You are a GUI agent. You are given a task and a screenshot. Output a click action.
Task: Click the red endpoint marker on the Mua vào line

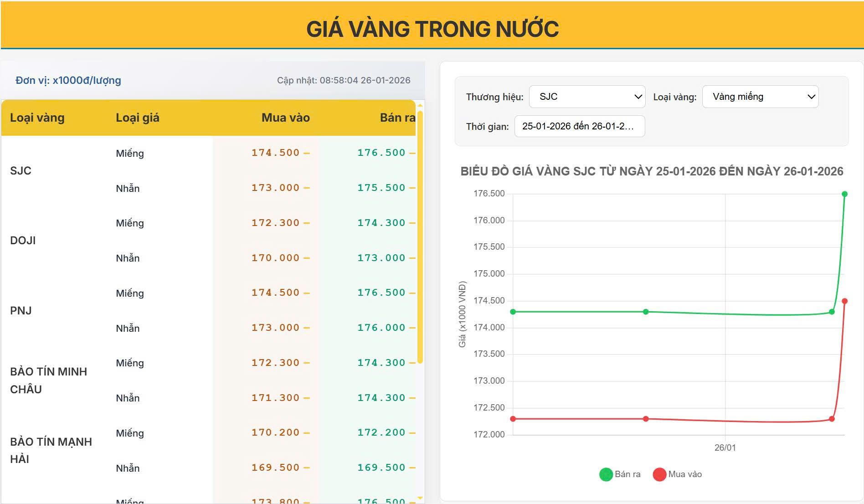[x=845, y=301]
